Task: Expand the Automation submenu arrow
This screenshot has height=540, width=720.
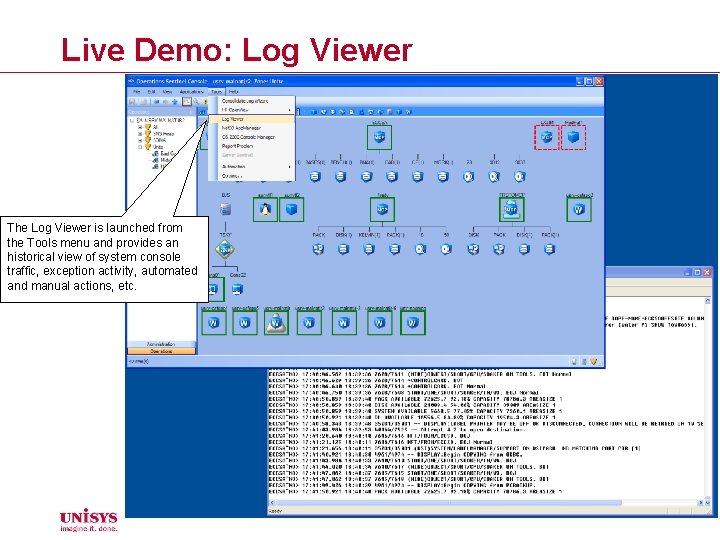Action: [x=289, y=167]
